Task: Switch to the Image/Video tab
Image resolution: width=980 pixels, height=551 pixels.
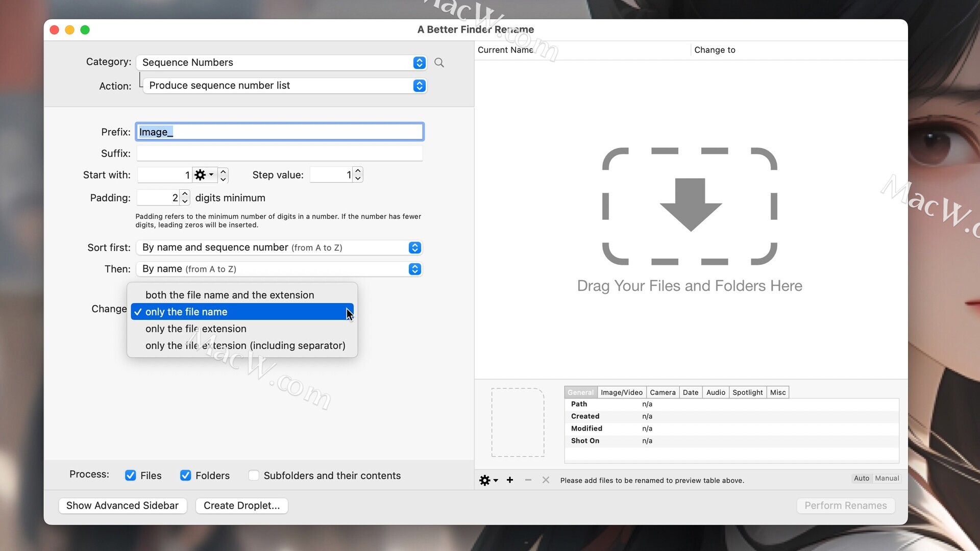Action: pos(622,392)
